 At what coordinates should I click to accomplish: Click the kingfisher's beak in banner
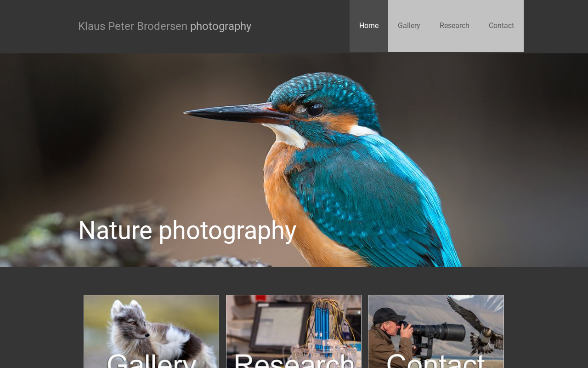232,113
